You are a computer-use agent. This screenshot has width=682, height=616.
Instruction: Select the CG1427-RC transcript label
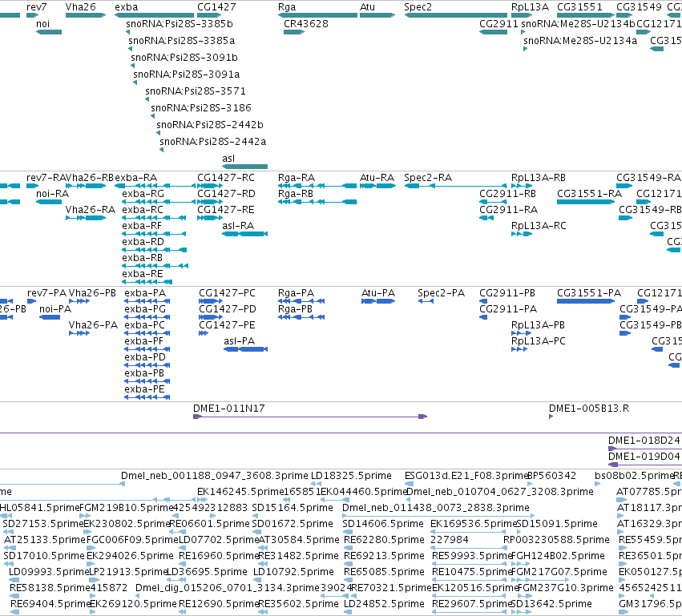click(x=226, y=178)
